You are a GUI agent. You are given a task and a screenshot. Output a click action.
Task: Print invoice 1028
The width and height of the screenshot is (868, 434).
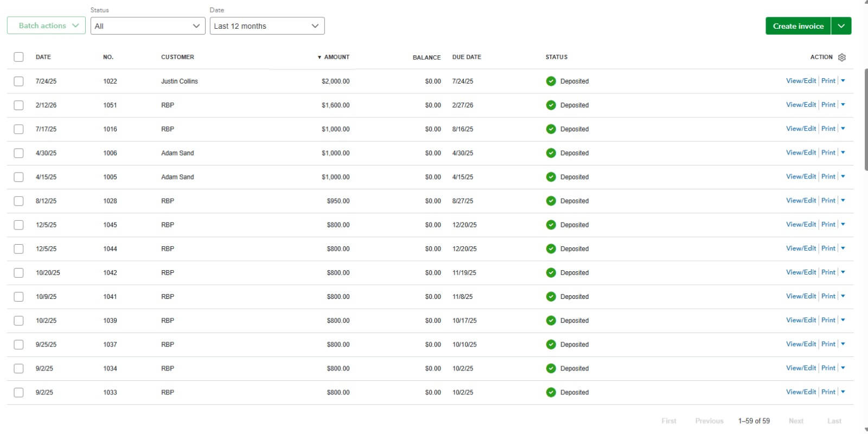[828, 200]
